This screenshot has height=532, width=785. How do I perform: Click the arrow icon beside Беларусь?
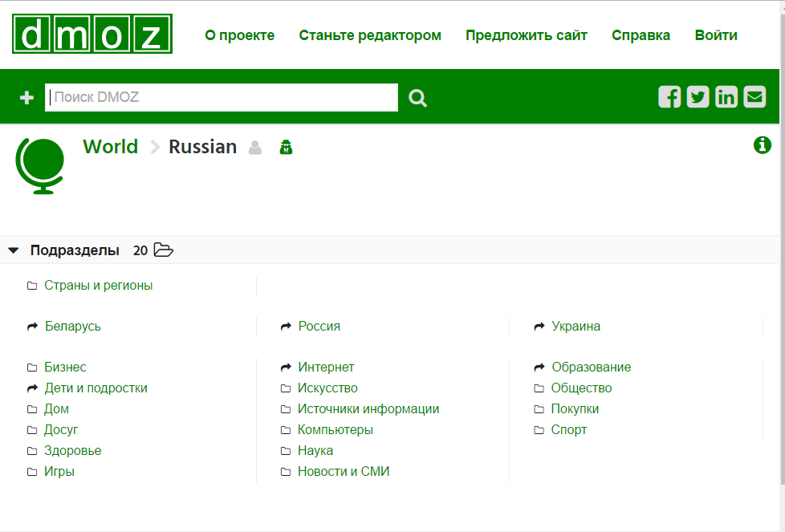tap(33, 327)
